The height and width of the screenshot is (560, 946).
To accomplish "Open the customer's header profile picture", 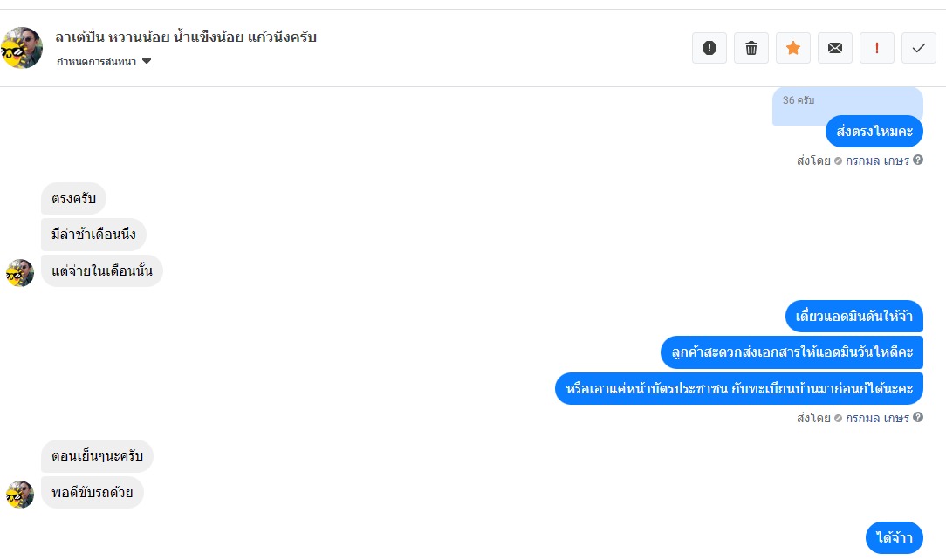I will 22,48.
